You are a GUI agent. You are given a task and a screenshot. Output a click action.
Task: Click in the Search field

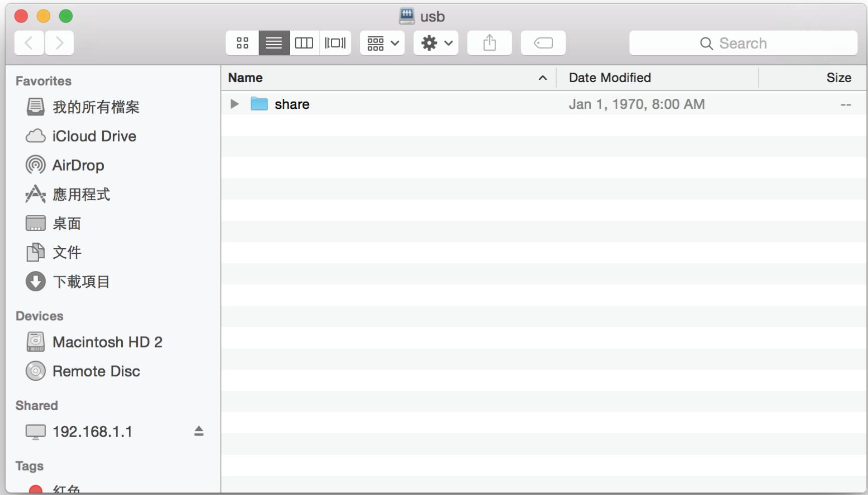(743, 44)
